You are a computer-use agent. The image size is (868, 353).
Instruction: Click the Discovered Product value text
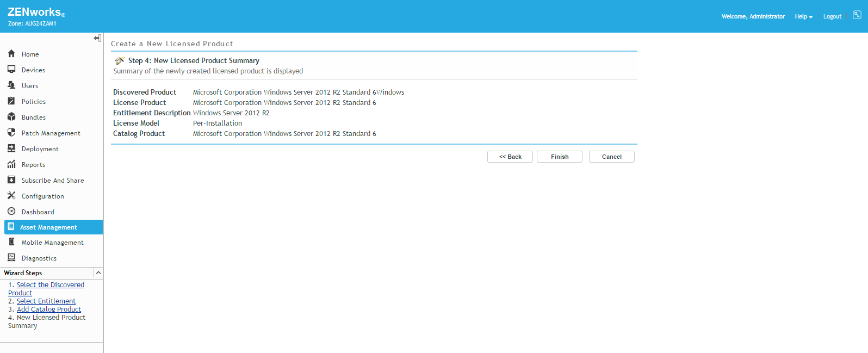(x=299, y=92)
